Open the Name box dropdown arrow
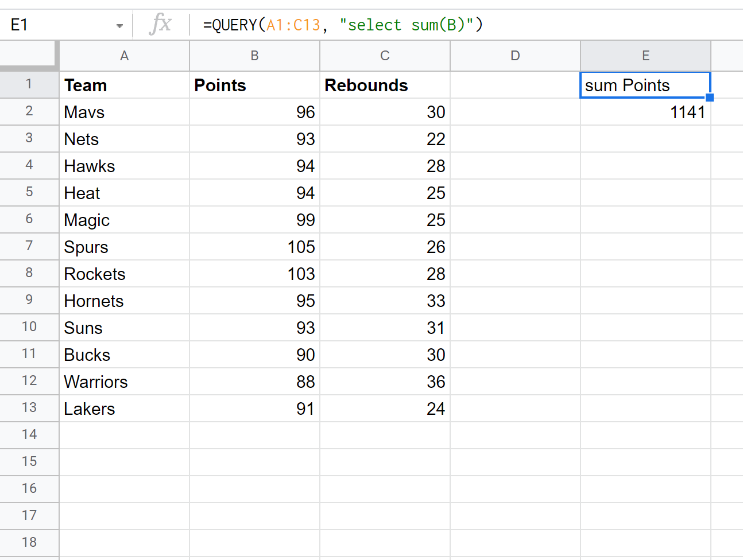This screenshot has width=743, height=560. 119,26
